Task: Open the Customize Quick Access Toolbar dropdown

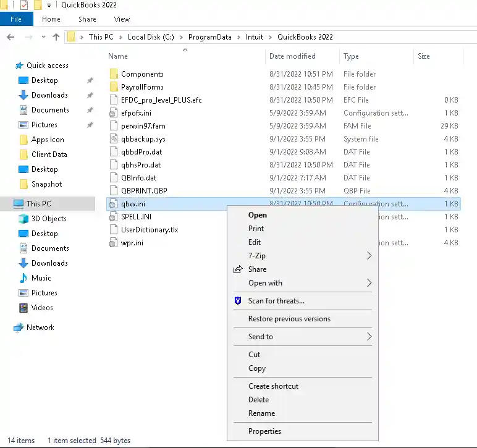Action: [49, 5]
